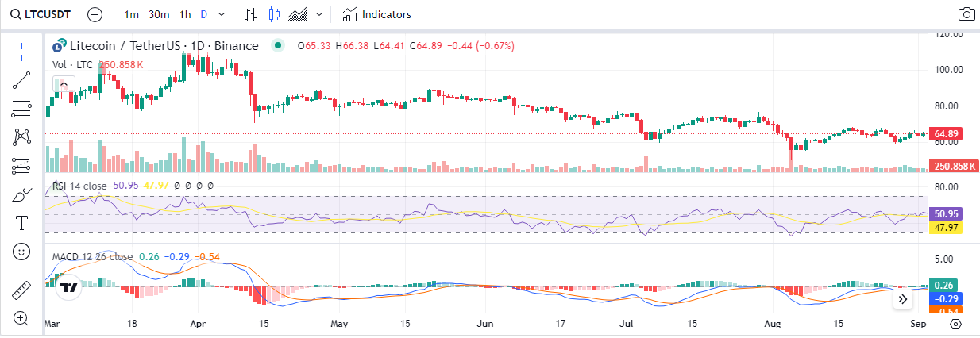Click the LTCUSDT symbol search
Viewport: 980px width, 338px height.
[41, 14]
